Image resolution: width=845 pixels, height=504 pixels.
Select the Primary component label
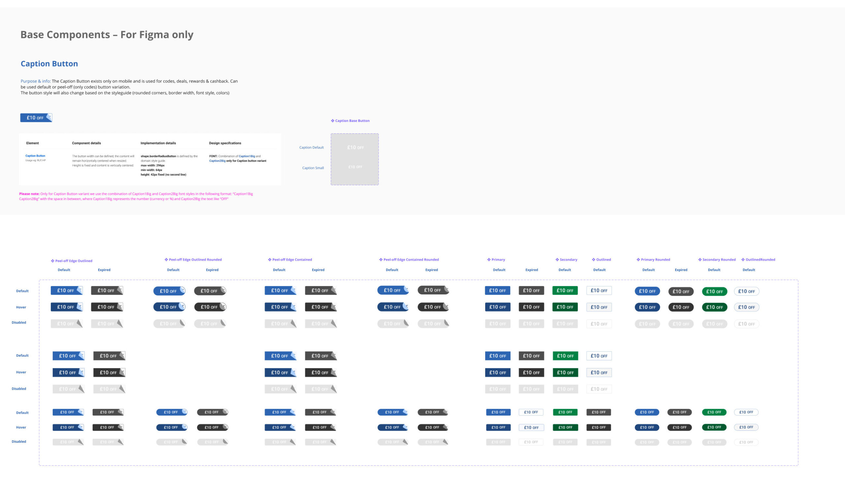coord(498,259)
